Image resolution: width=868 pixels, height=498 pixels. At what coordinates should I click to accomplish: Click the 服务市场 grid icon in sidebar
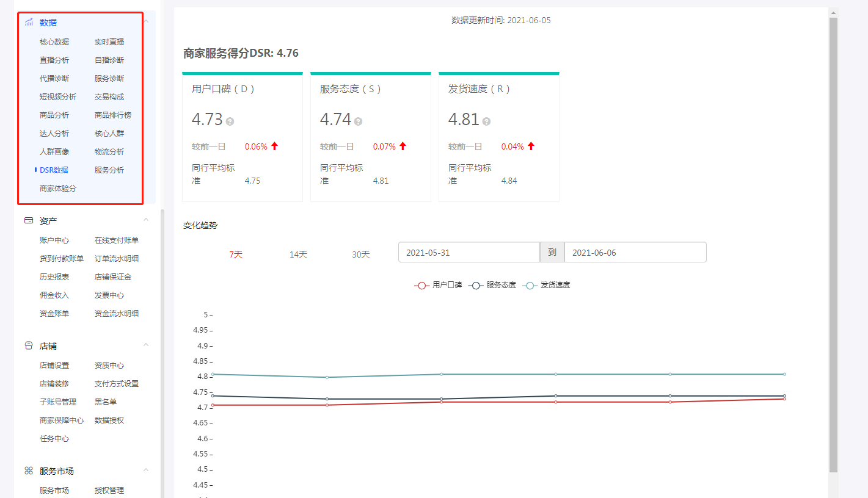tap(29, 471)
